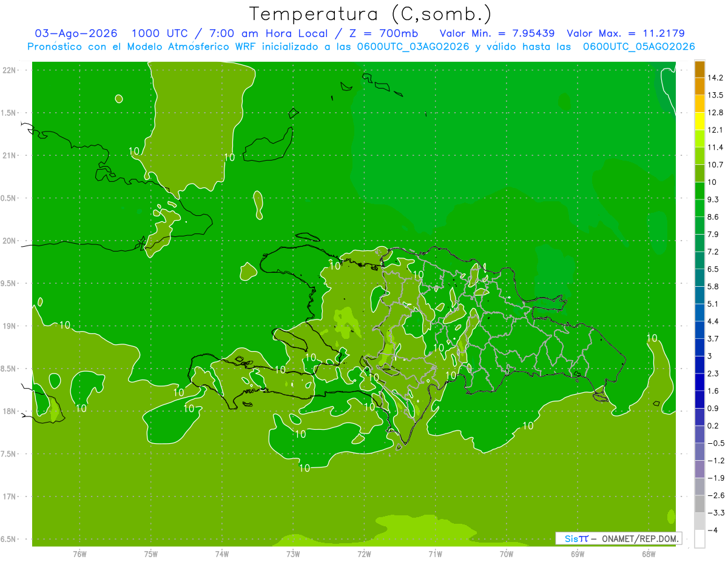Click the -4 colorbar scale label
This screenshot has height=562, width=728.
pyautogui.click(x=713, y=530)
